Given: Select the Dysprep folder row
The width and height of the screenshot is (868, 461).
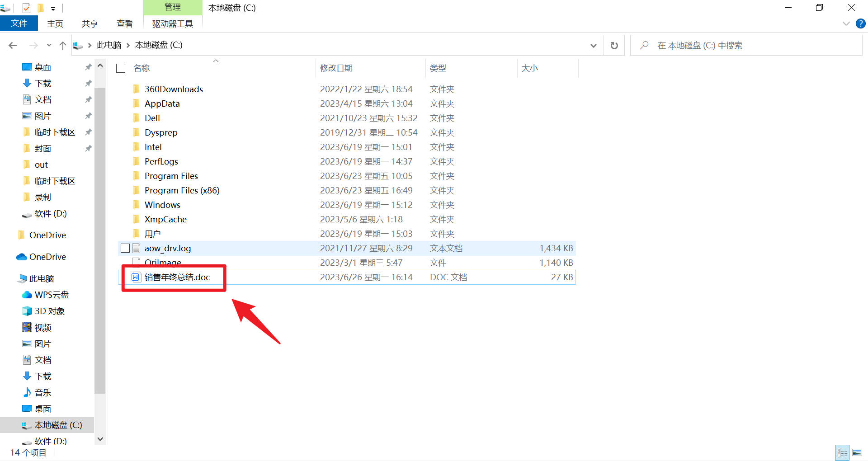Looking at the screenshot, I should 347,132.
